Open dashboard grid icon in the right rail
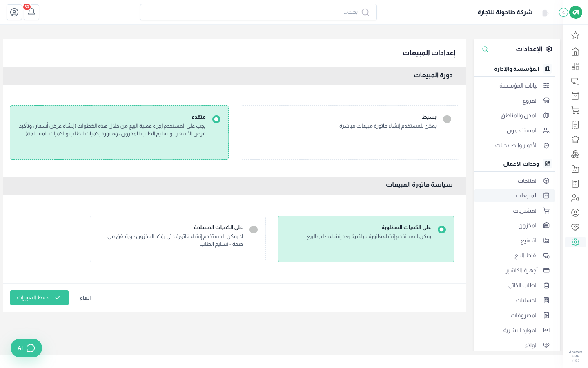 (x=575, y=66)
